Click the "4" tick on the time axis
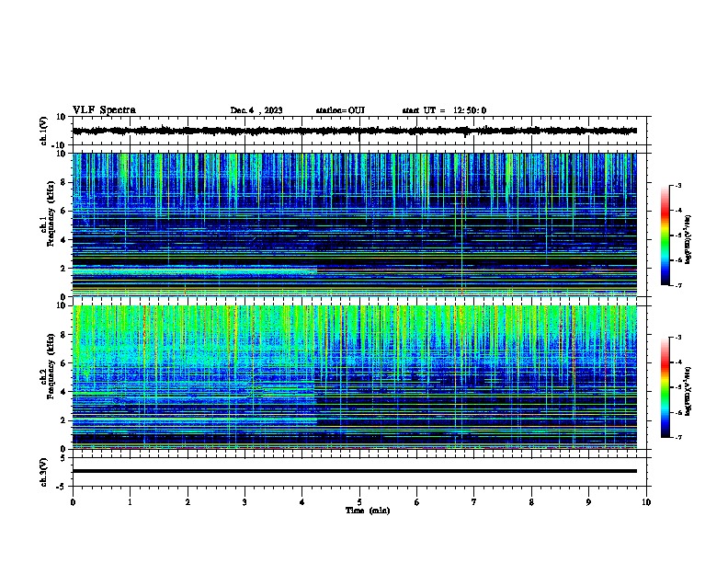 302,502
